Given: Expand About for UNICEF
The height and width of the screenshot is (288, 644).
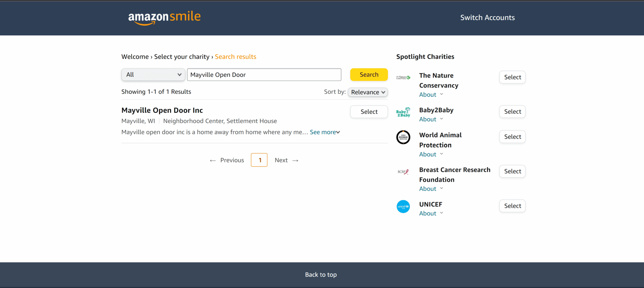Looking at the screenshot, I should click(431, 213).
